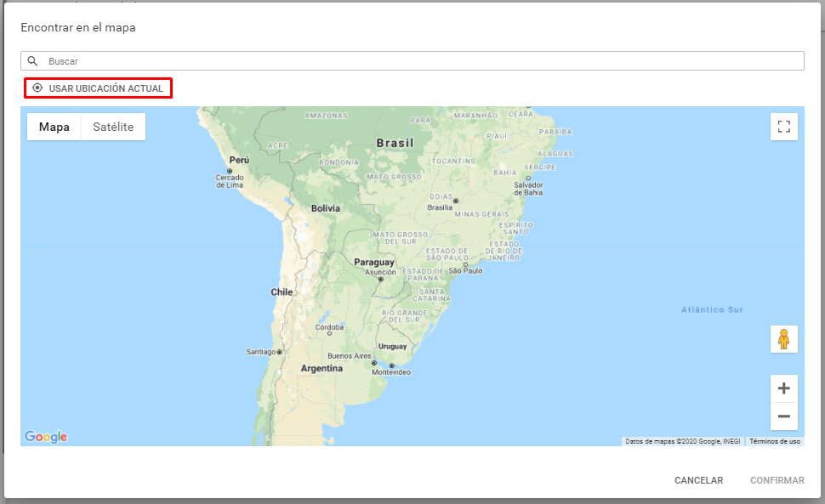Click the RONDONIA state label
Viewport: 825px width, 504px height.
[x=339, y=162]
